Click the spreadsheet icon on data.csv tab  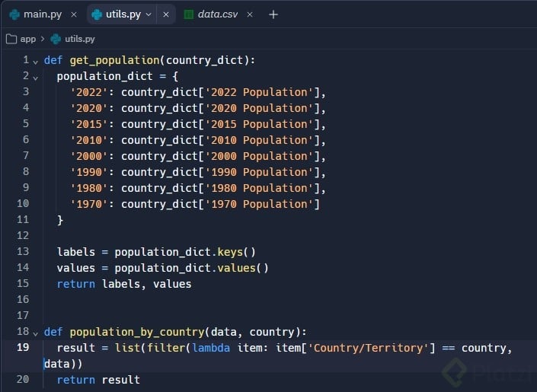tap(189, 14)
